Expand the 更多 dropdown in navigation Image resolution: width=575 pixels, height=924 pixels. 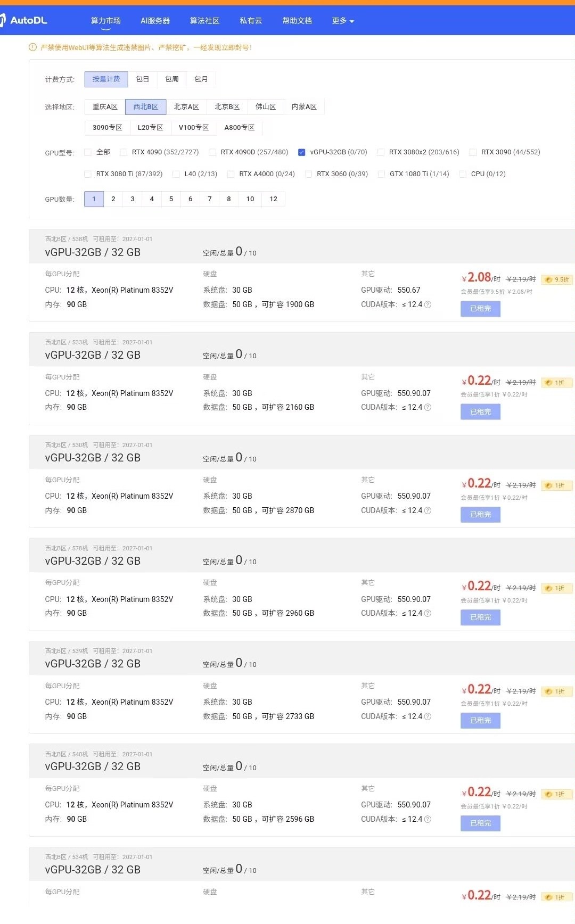[x=342, y=21]
